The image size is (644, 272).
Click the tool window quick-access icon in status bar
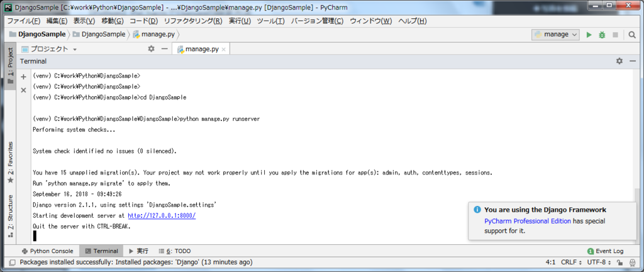click(12, 262)
